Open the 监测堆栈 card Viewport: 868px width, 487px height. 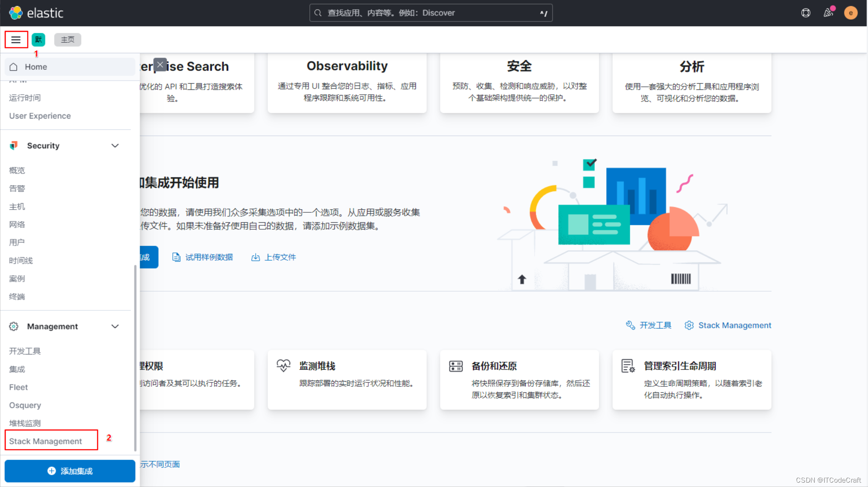tap(347, 380)
